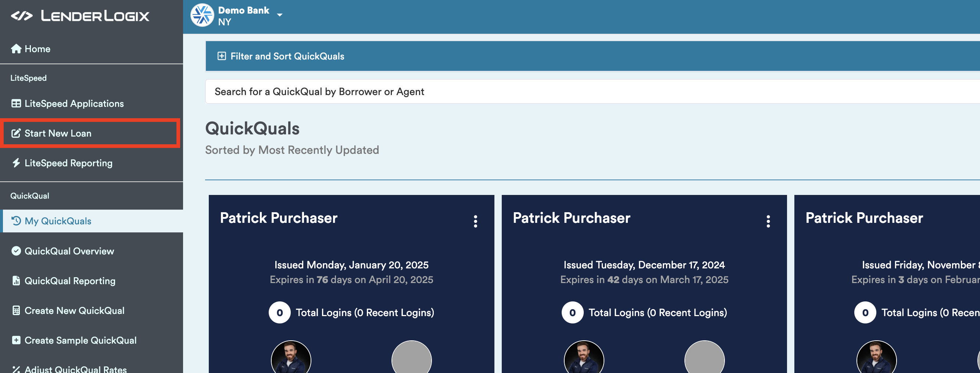This screenshot has width=980, height=373.
Task: Click the gray avatar on January 20 card
Action: click(x=412, y=357)
